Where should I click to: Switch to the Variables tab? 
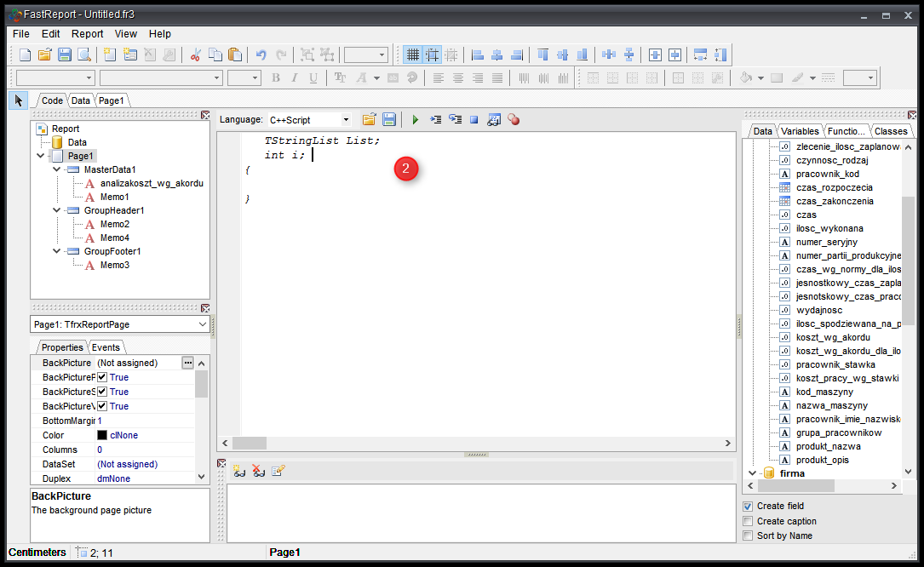800,131
